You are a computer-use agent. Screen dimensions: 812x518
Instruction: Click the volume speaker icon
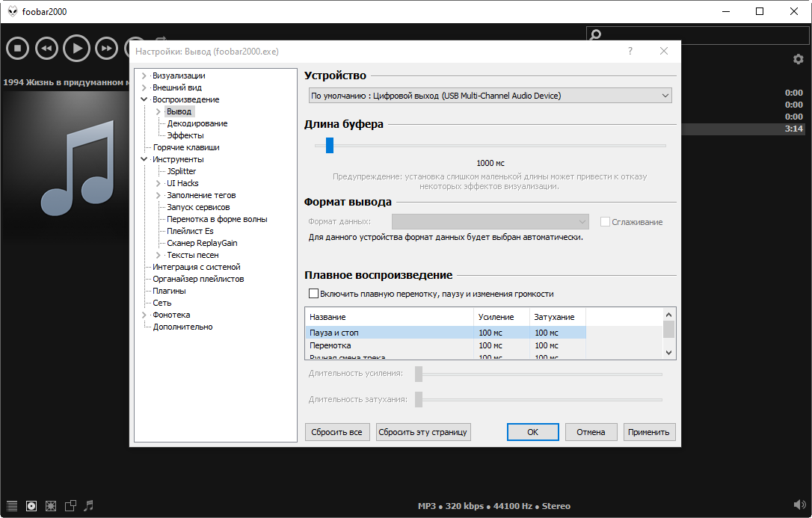pyautogui.click(x=799, y=505)
